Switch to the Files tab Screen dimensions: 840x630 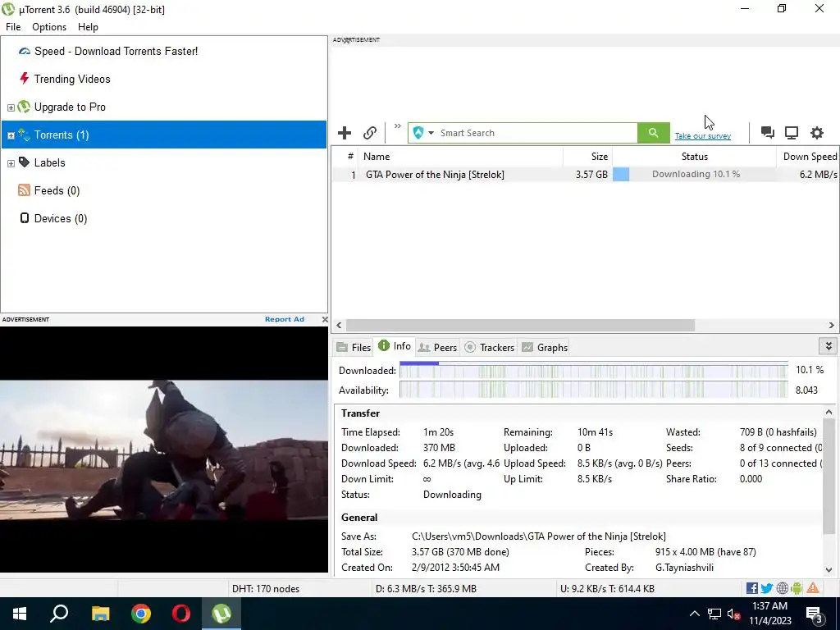(x=354, y=347)
